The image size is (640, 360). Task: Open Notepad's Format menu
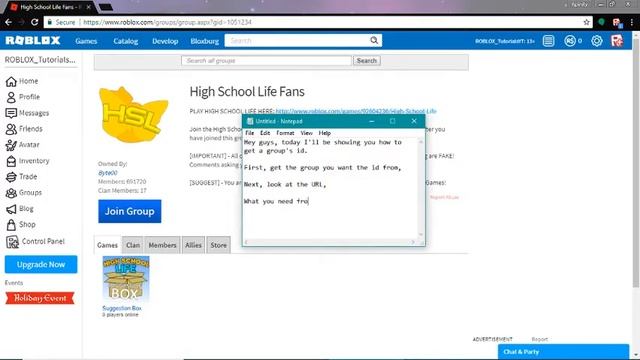(285, 133)
